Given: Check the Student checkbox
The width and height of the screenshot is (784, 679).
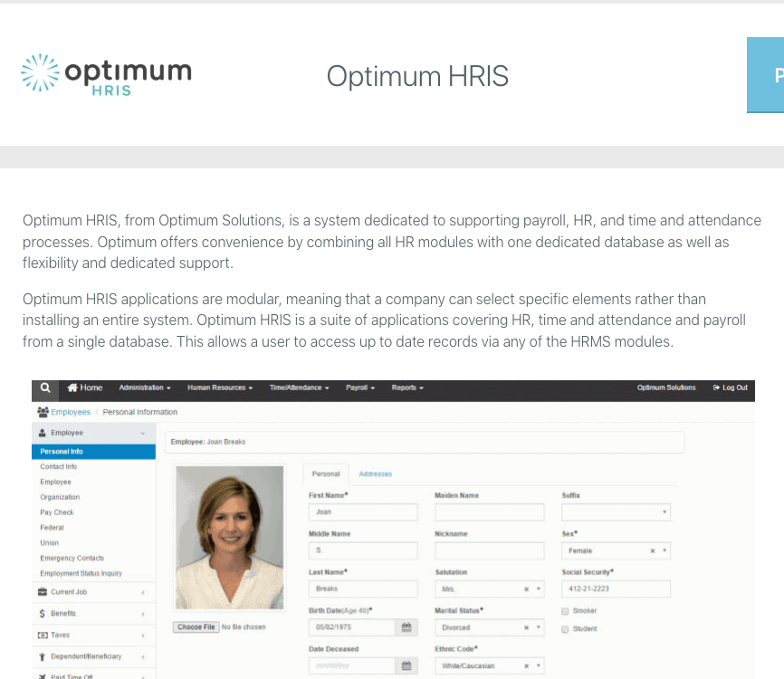Looking at the screenshot, I should coord(565,629).
